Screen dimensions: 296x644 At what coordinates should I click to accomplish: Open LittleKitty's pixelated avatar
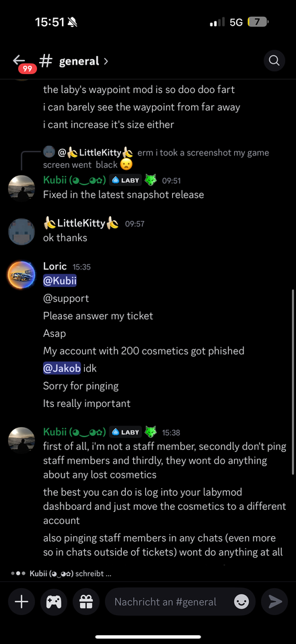[x=22, y=232]
